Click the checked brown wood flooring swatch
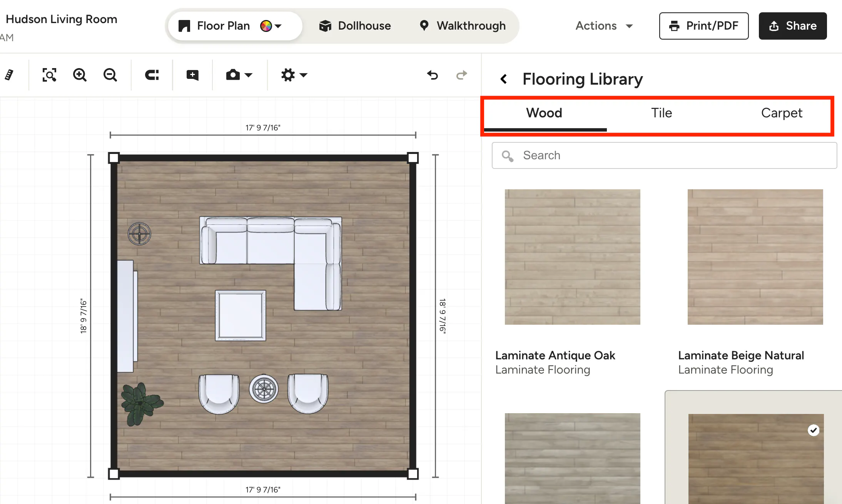 click(756, 459)
